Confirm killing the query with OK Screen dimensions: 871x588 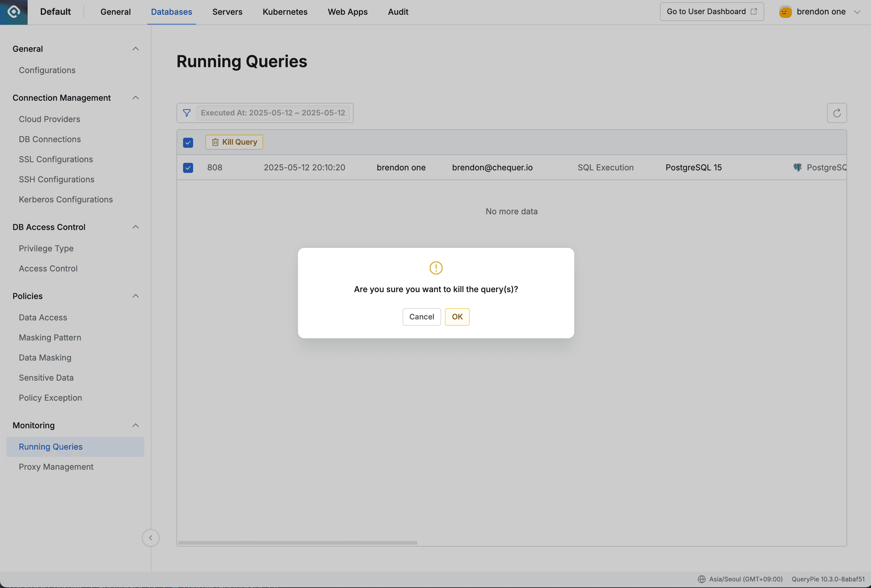(457, 317)
